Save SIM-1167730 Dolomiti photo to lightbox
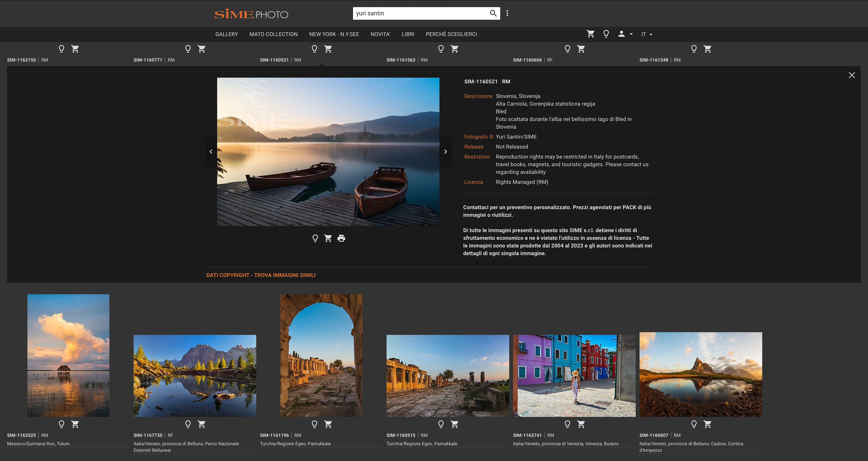The width and height of the screenshot is (868, 461). tap(188, 424)
